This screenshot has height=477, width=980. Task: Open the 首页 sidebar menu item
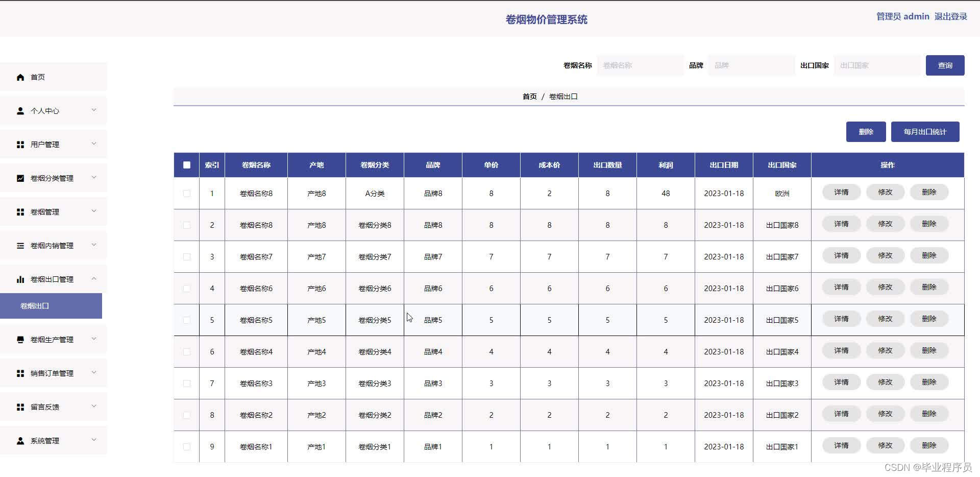click(x=54, y=77)
